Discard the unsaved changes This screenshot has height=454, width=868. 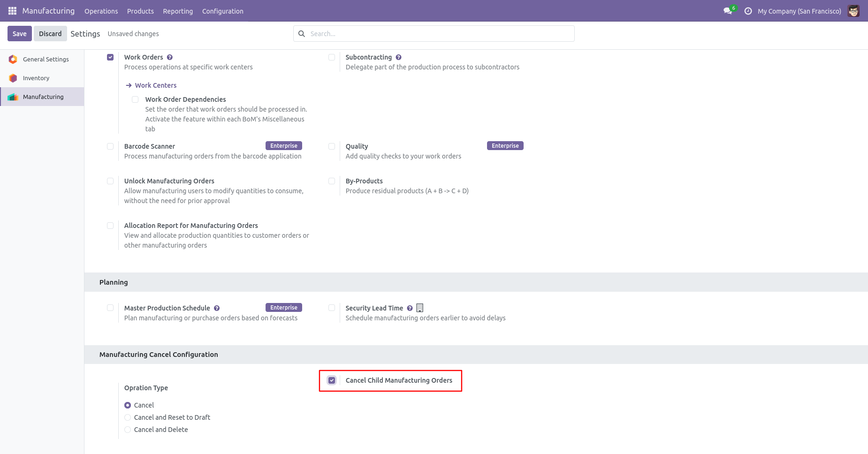50,34
